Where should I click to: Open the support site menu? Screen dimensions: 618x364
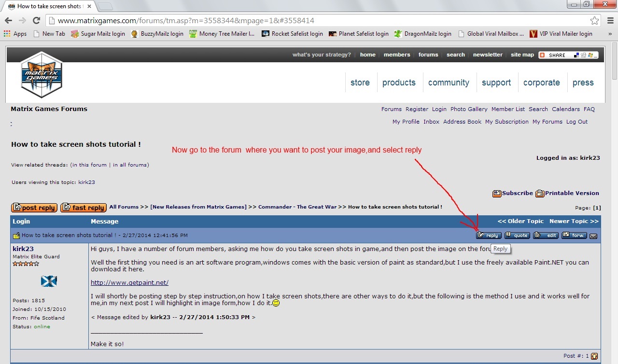coord(496,83)
